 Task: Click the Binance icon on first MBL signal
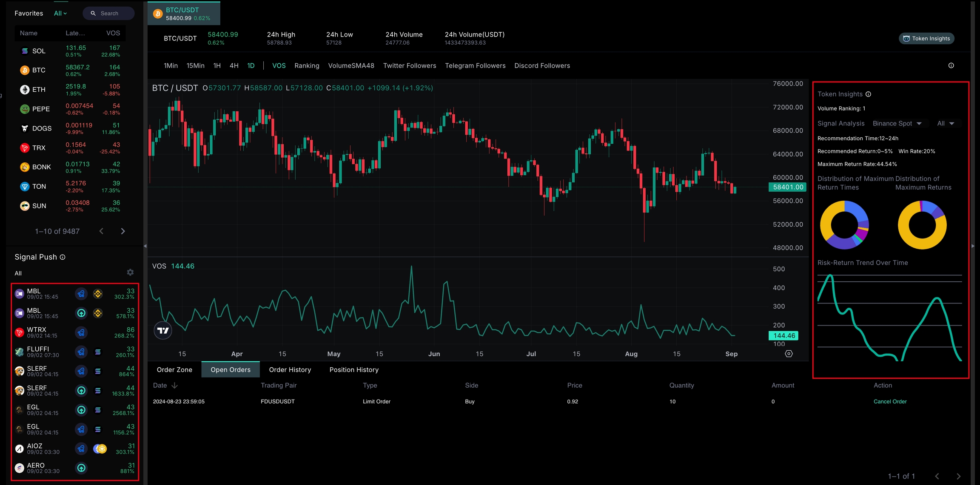(98, 294)
